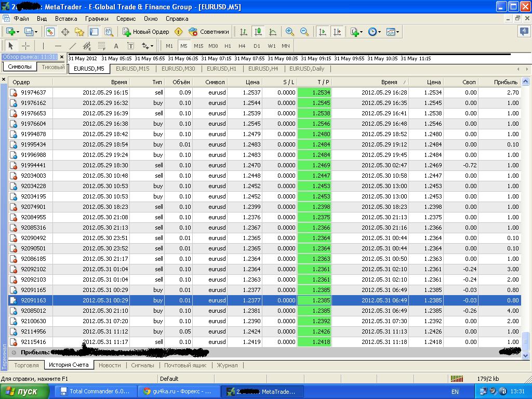This screenshot has height=399, width=532.
Task: Toggle the Navigator star folder icon
Action: [79, 32]
